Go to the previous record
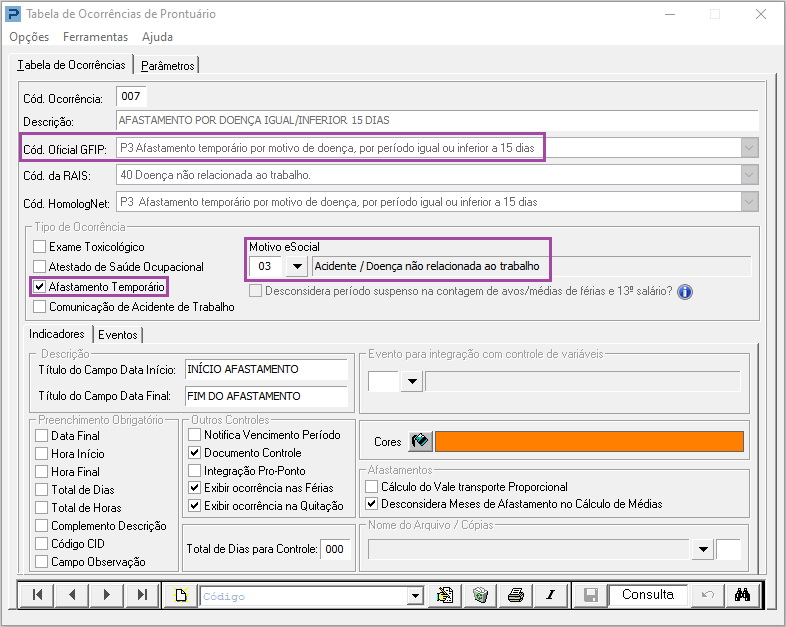 (x=71, y=595)
